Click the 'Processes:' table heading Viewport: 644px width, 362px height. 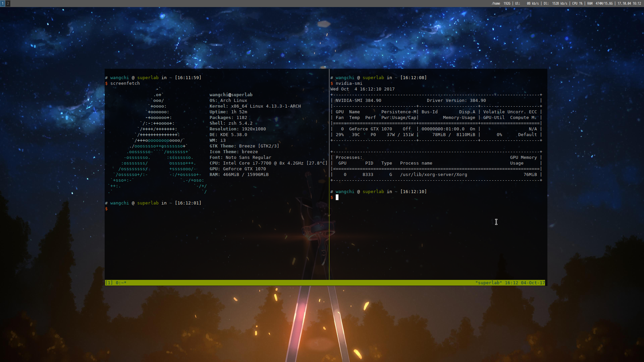(349, 158)
